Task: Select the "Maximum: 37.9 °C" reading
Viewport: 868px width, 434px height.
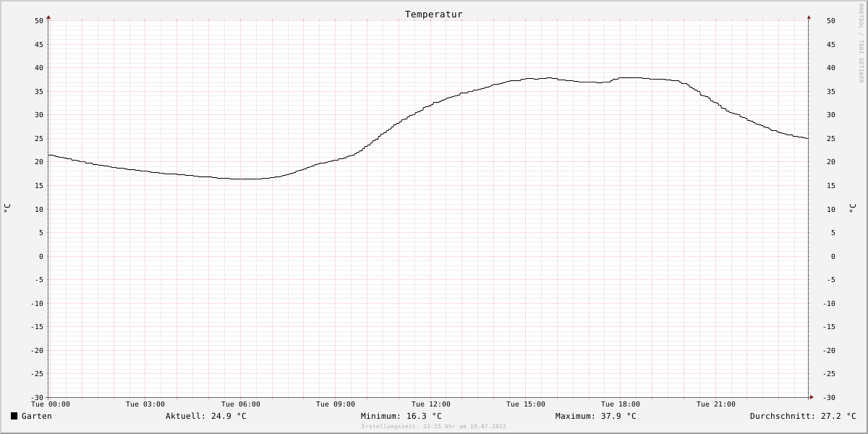Action: point(596,416)
